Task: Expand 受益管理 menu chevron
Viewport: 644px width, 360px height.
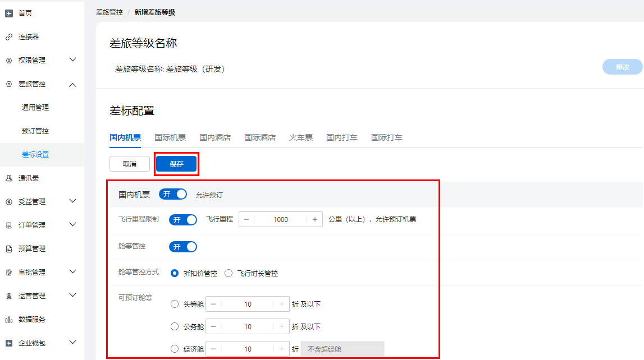Action: 72,201
